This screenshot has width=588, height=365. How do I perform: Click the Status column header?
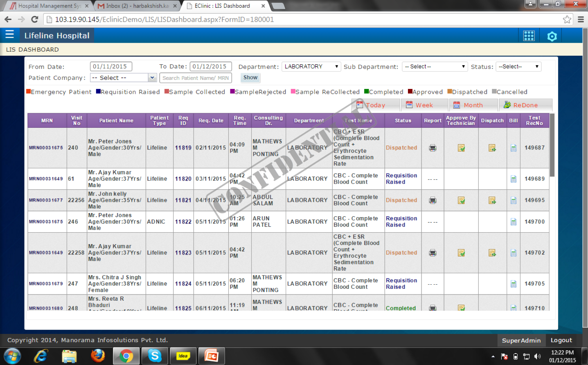(x=403, y=120)
